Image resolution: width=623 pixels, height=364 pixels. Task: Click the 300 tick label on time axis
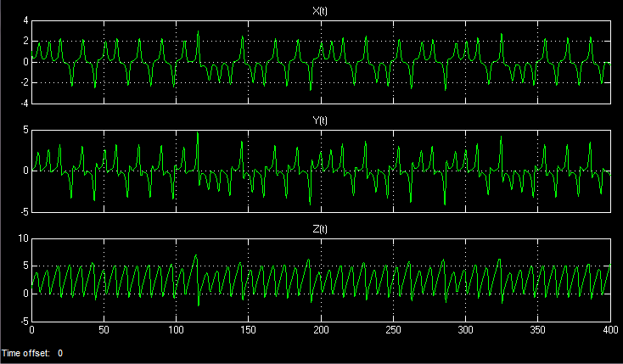tap(466, 330)
